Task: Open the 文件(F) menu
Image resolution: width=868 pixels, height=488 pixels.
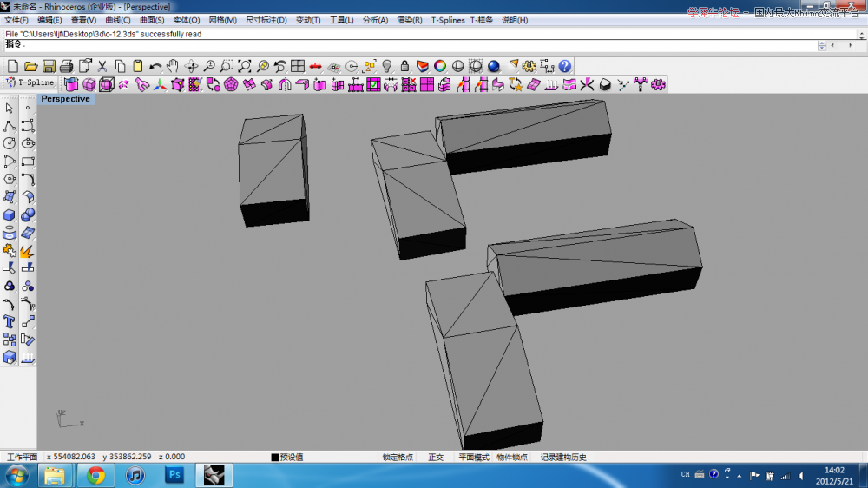Action: (x=16, y=20)
